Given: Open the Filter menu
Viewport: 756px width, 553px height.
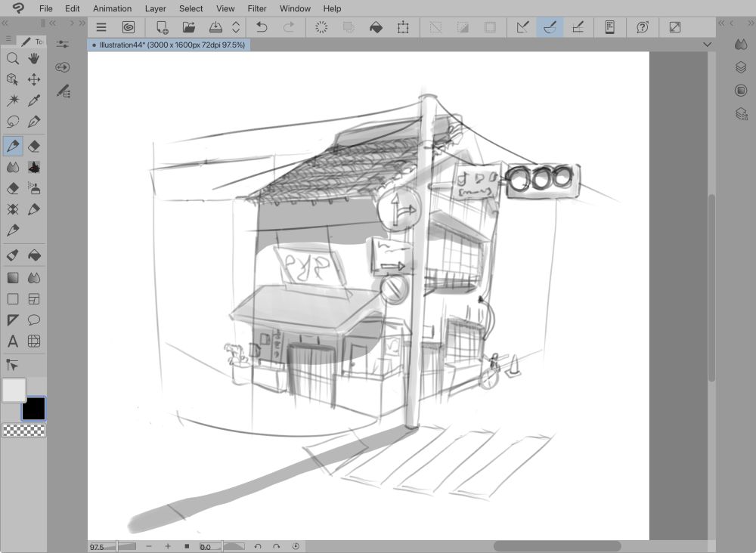Looking at the screenshot, I should [x=257, y=8].
